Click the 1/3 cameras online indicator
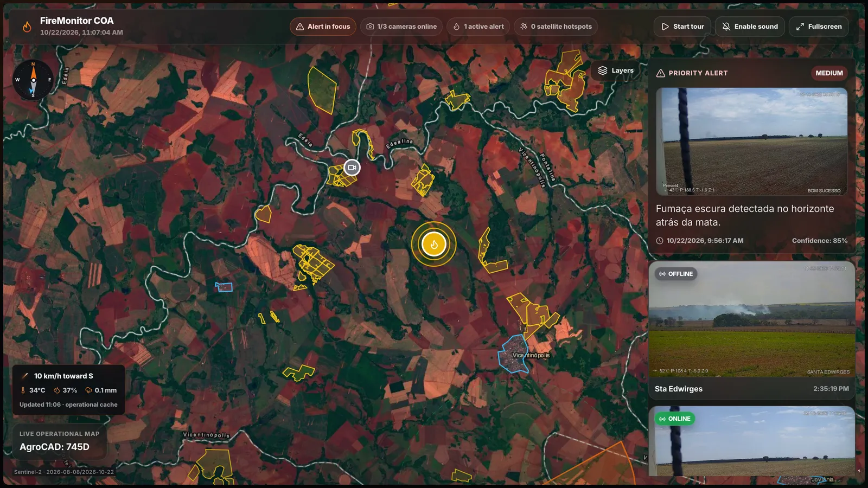Viewport: 868px width, 488px height. click(401, 27)
